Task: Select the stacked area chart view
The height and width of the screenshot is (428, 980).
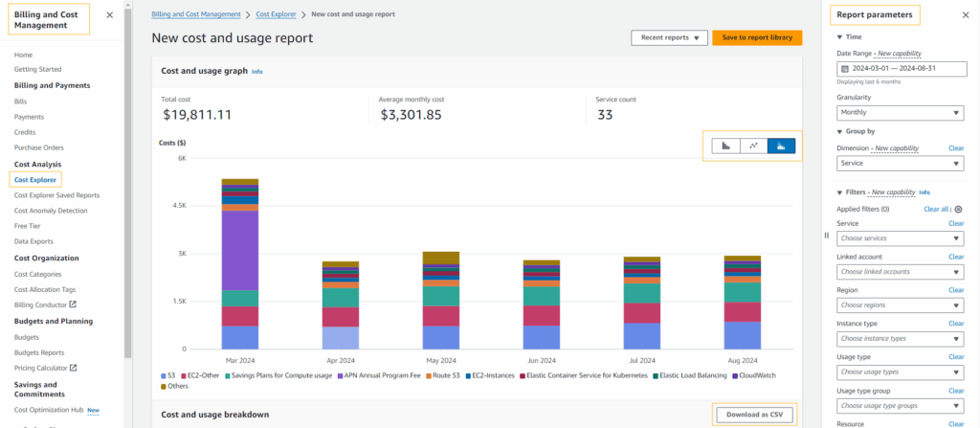Action: [x=781, y=146]
